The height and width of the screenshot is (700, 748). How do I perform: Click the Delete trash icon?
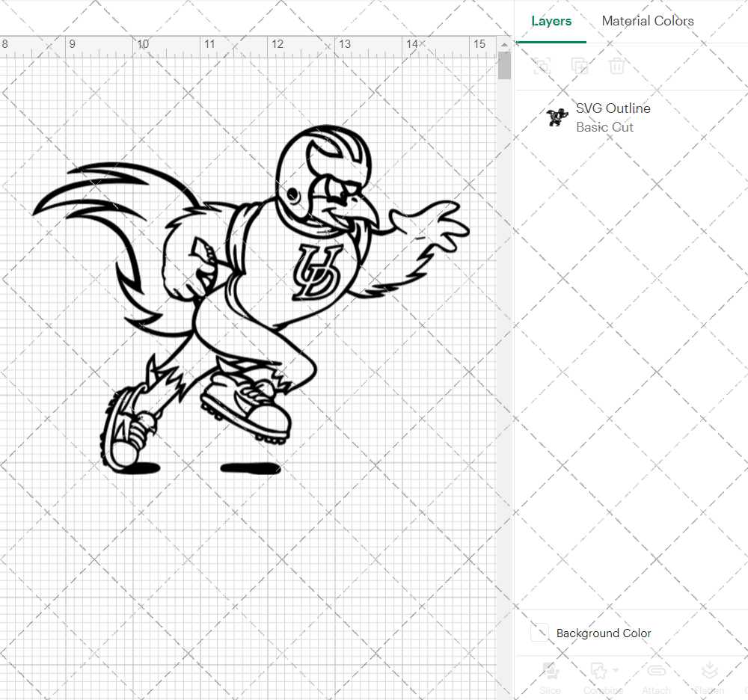click(616, 66)
